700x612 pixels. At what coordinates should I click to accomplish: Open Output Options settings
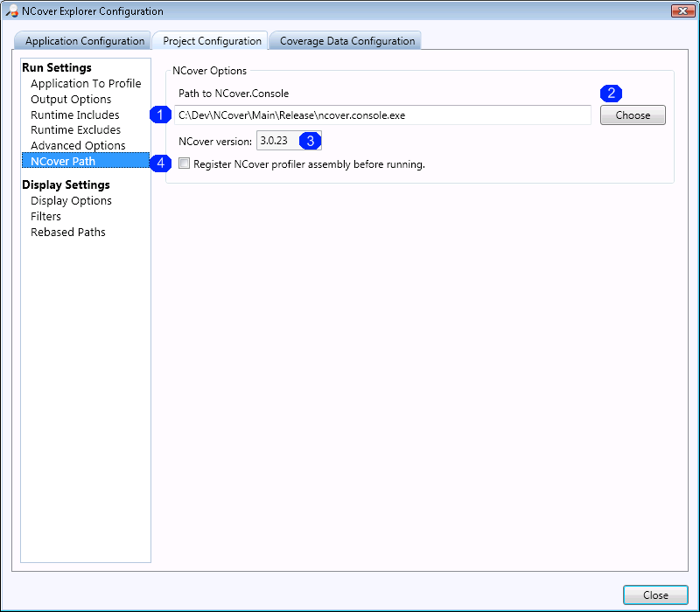point(71,100)
